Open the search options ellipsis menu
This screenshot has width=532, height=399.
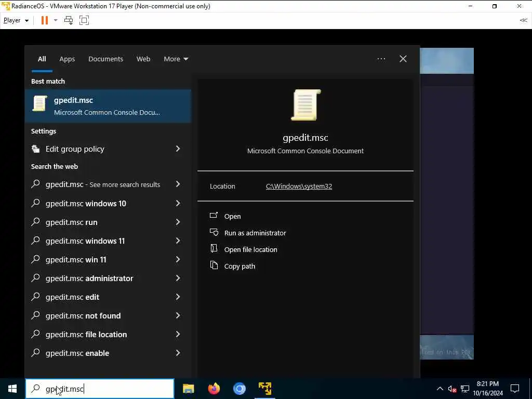[x=381, y=59]
